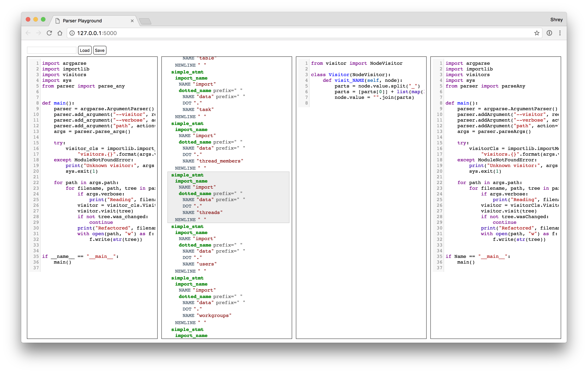Click the browser back arrow
588x373 pixels.
(x=28, y=33)
